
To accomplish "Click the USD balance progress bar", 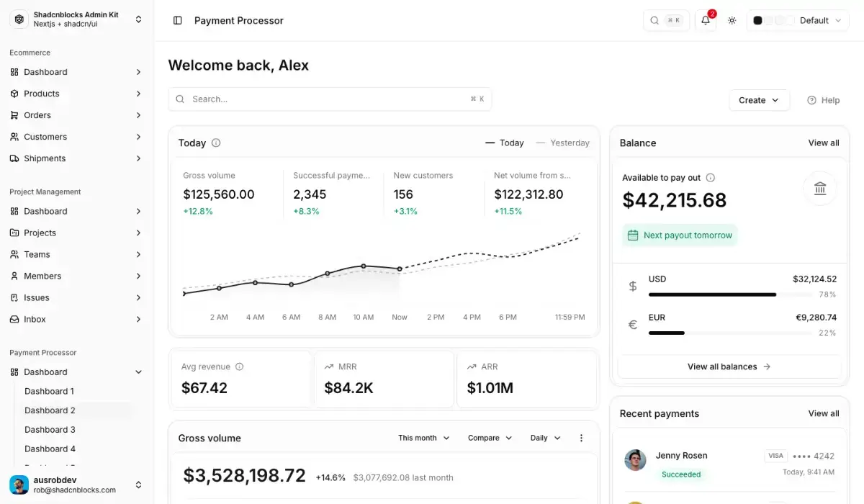I will [x=729, y=294].
